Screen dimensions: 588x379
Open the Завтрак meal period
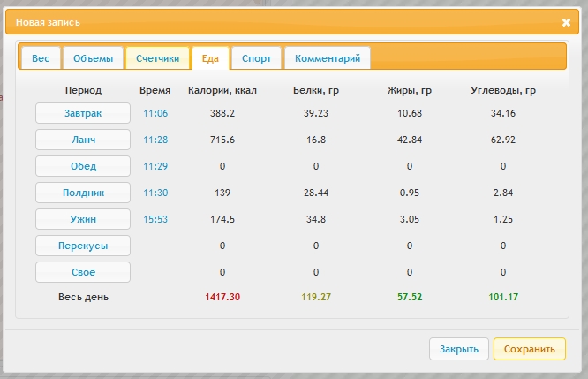pyautogui.click(x=83, y=114)
